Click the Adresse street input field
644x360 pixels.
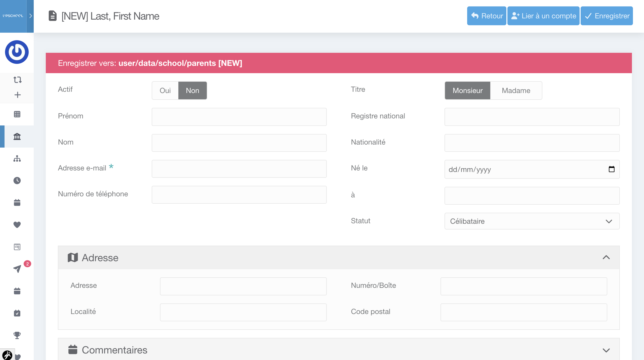(243, 286)
